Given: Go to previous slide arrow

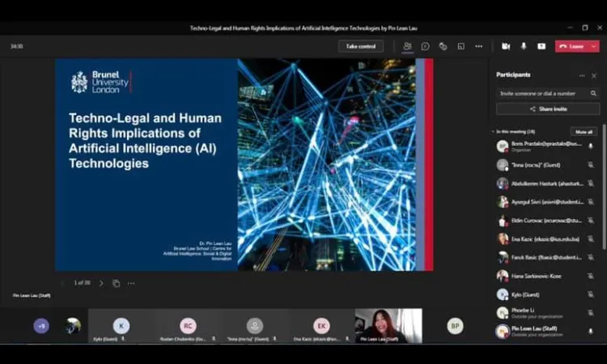Looking at the screenshot, I should 63,283.
